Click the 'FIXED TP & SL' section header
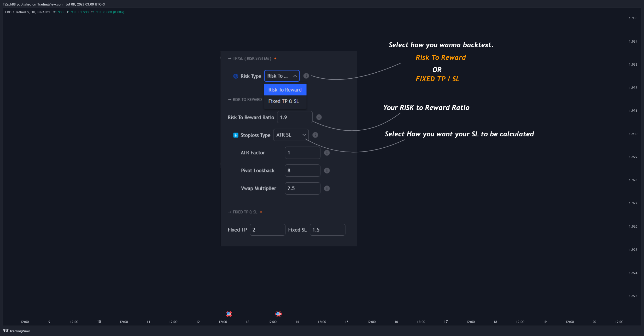 pyautogui.click(x=245, y=212)
